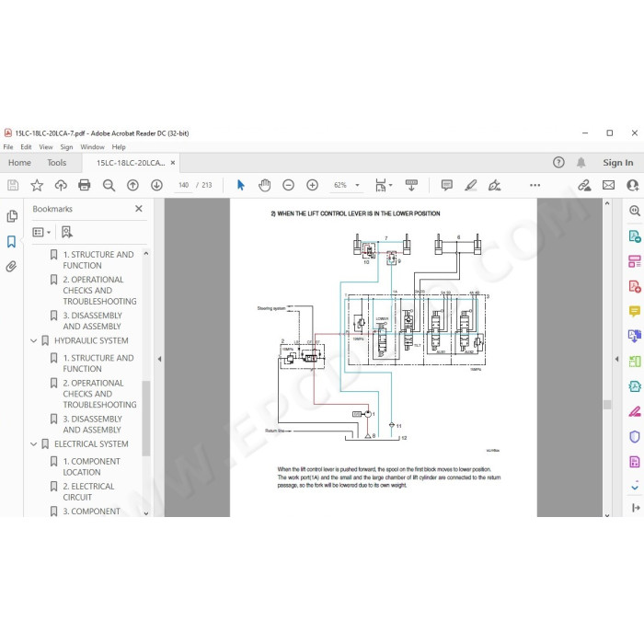Open 3. DISASSEMBLY AND ASSEMBLY hydraulic bookmark
644x644 pixels.
pyautogui.click(x=92, y=424)
